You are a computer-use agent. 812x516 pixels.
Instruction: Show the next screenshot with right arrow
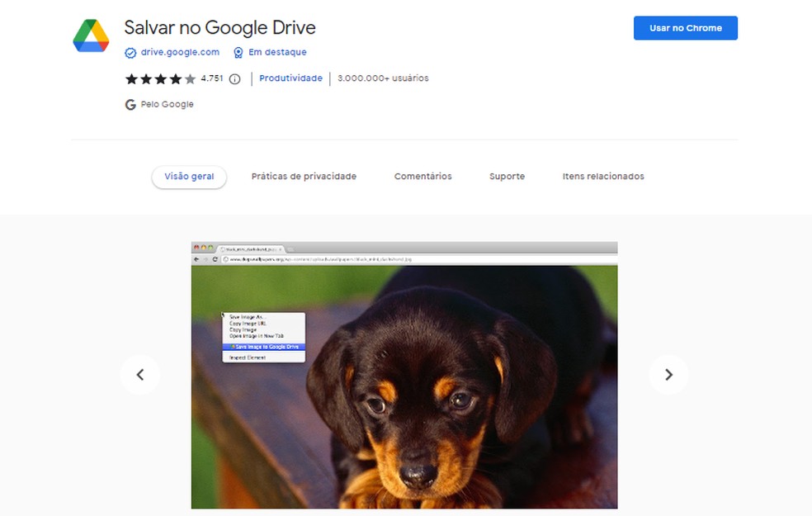point(668,375)
